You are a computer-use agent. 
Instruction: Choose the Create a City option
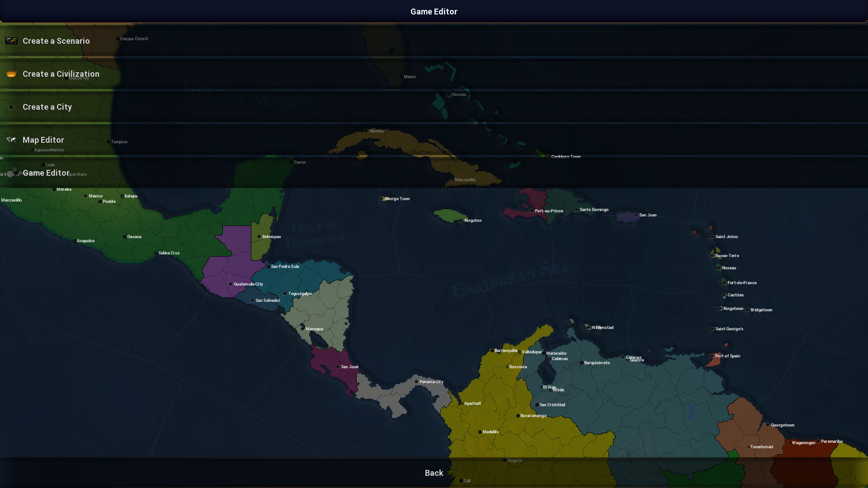coord(47,107)
